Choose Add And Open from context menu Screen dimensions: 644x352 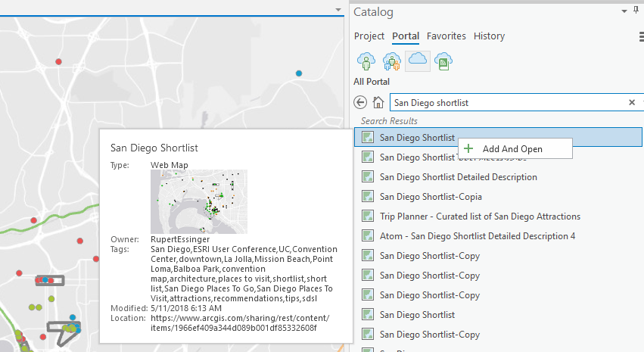[x=515, y=148]
